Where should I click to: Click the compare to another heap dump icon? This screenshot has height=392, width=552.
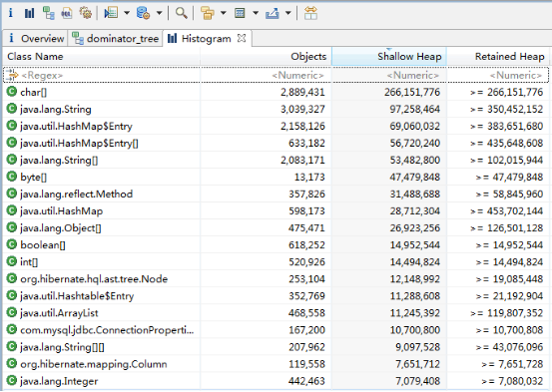(310, 13)
